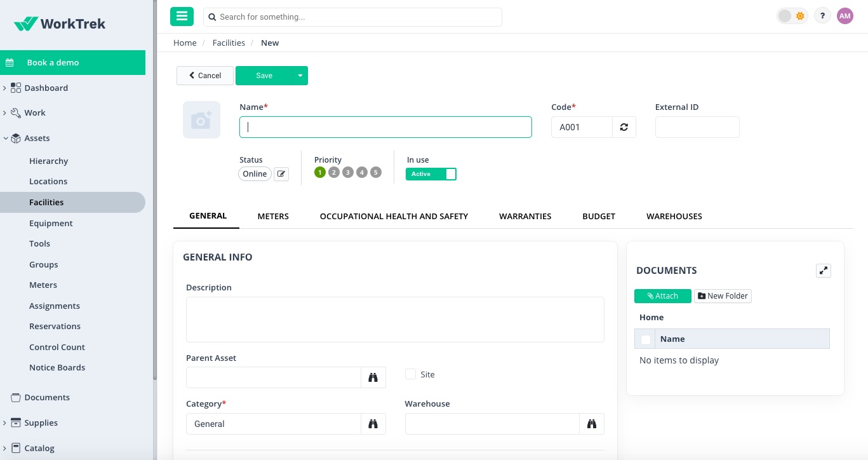
Task: Disable the In use Active toggle
Action: (431, 173)
